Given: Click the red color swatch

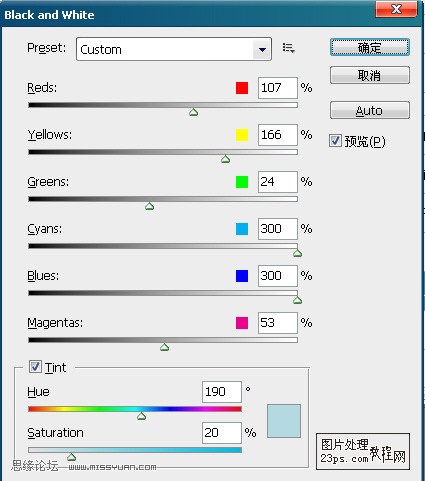Looking at the screenshot, I should [x=242, y=88].
